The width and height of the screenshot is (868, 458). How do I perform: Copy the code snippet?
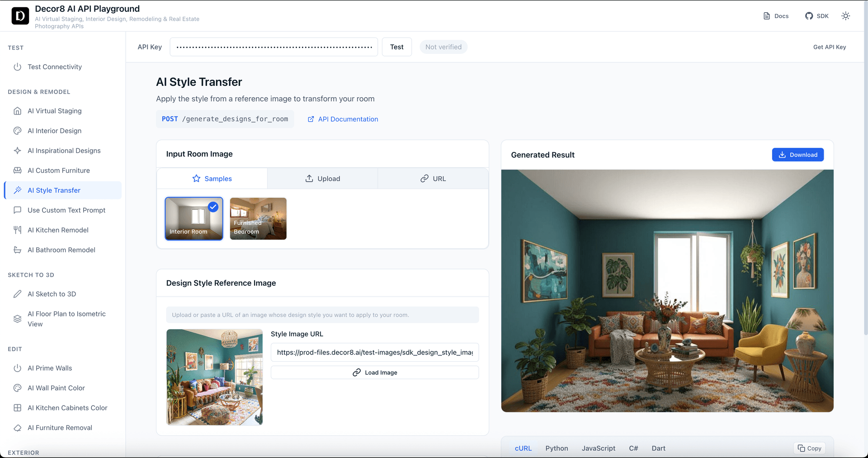click(x=809, y=448)
